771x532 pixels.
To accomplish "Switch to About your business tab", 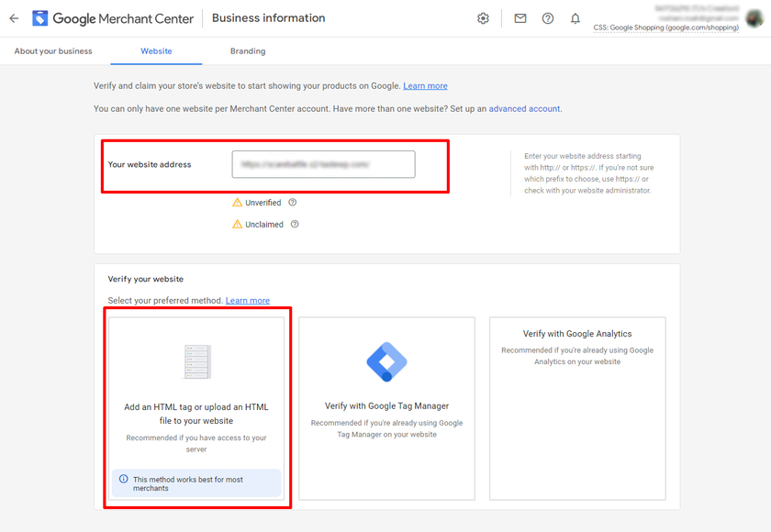I will point(53,51).
